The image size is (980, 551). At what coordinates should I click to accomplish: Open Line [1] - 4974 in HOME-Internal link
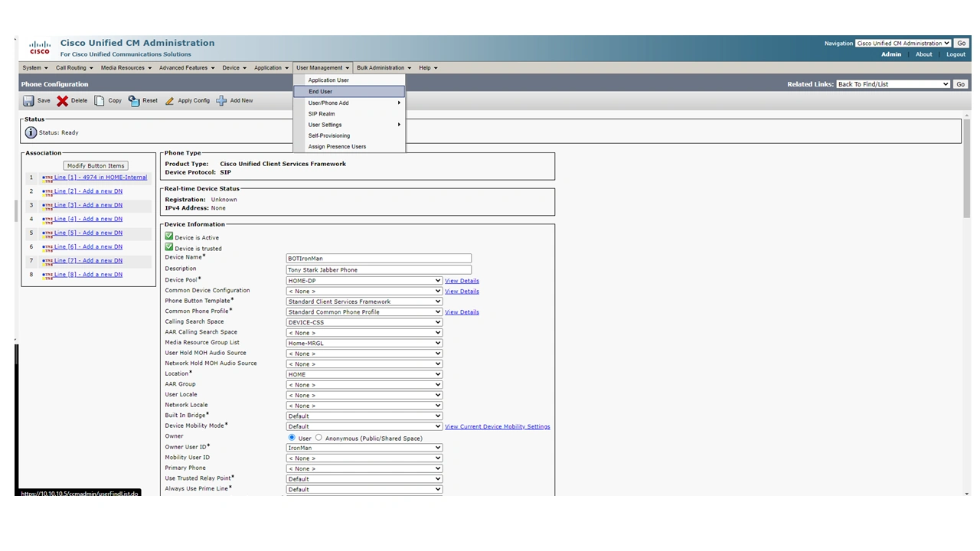click(x=100, y=178)
